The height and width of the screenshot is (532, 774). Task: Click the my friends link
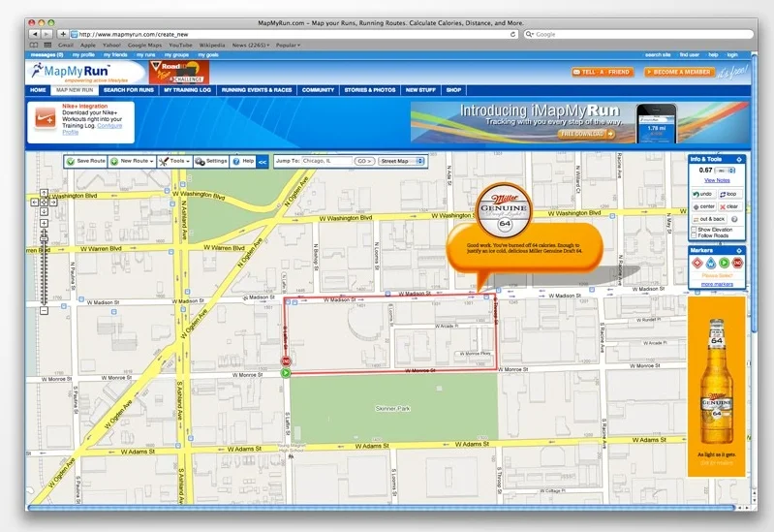pos(115,55)
